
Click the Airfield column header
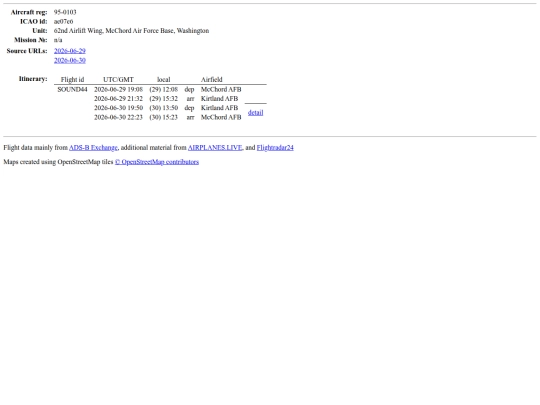pyautogui.click(x=211, y=80)
